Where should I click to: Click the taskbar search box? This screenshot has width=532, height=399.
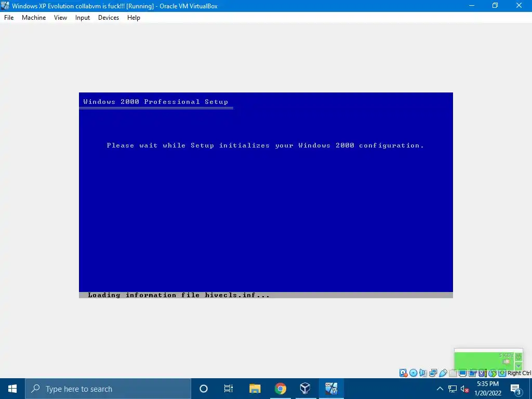pos(108,389)
